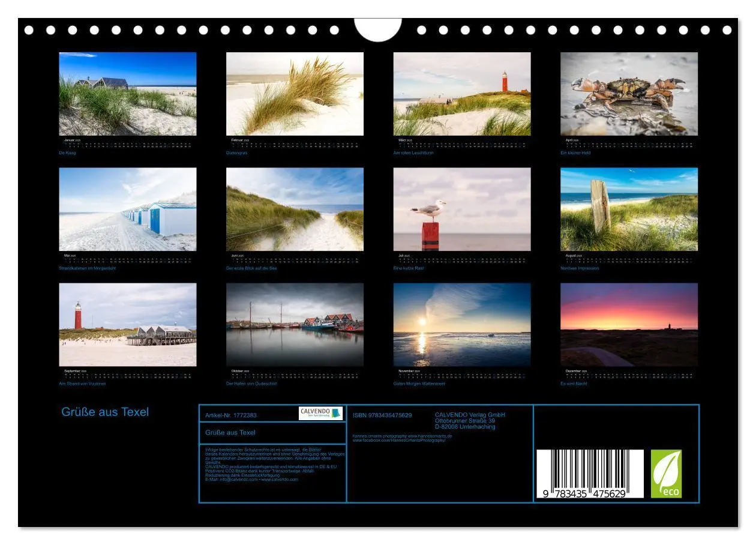
Task: Click the caption under the September lighthouse photo
Action: 82,384
